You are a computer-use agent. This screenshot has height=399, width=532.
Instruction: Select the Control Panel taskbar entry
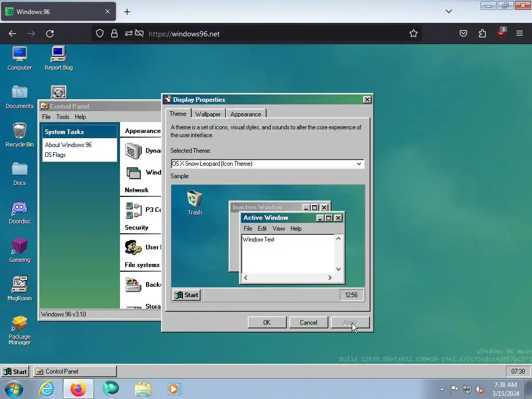75,371
